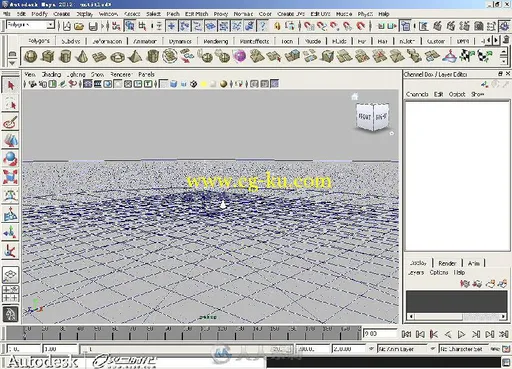Screen dimensions: 512x369
Task: Toggle Select by Object Type mode
Action: click(x=129, y=26)
